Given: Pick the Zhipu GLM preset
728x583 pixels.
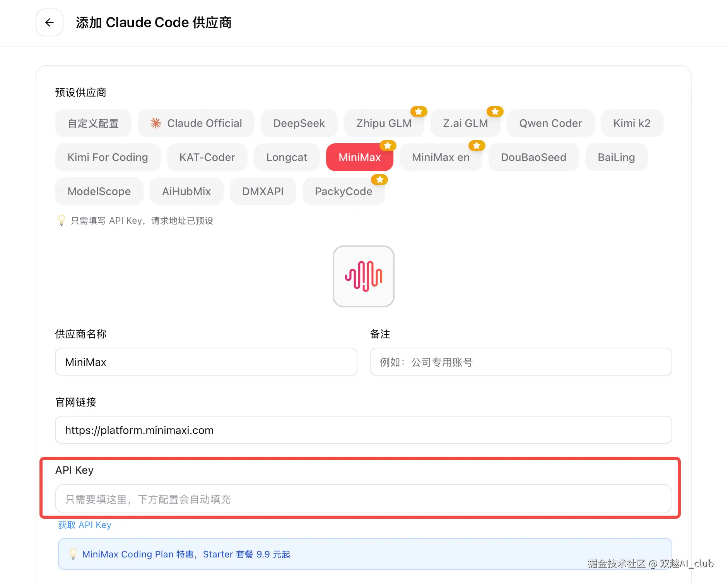Looking at the screenshot, I should pyautogui.click(x=384, y=123).
